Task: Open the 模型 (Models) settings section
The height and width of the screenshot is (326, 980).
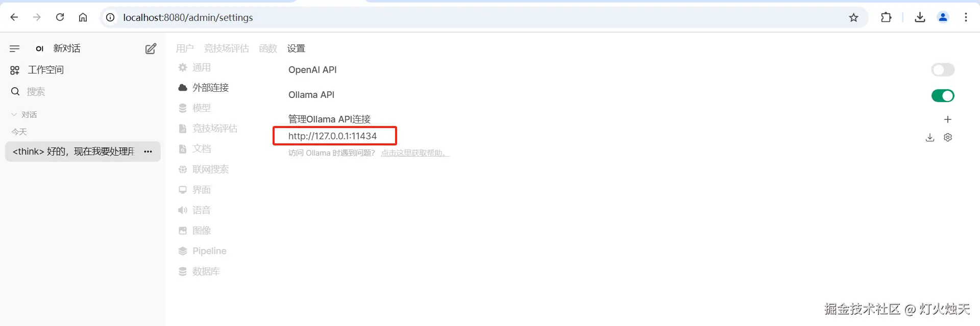Action: tap(201, 108)
